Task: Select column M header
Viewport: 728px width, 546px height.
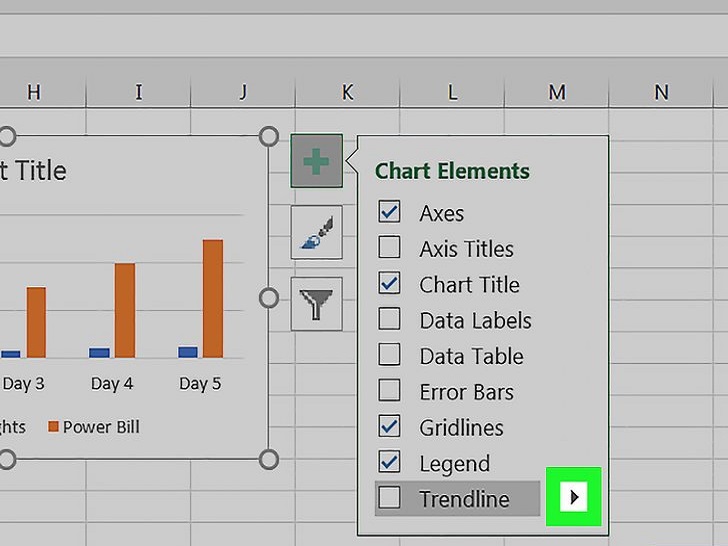Action: click(557, 92)
